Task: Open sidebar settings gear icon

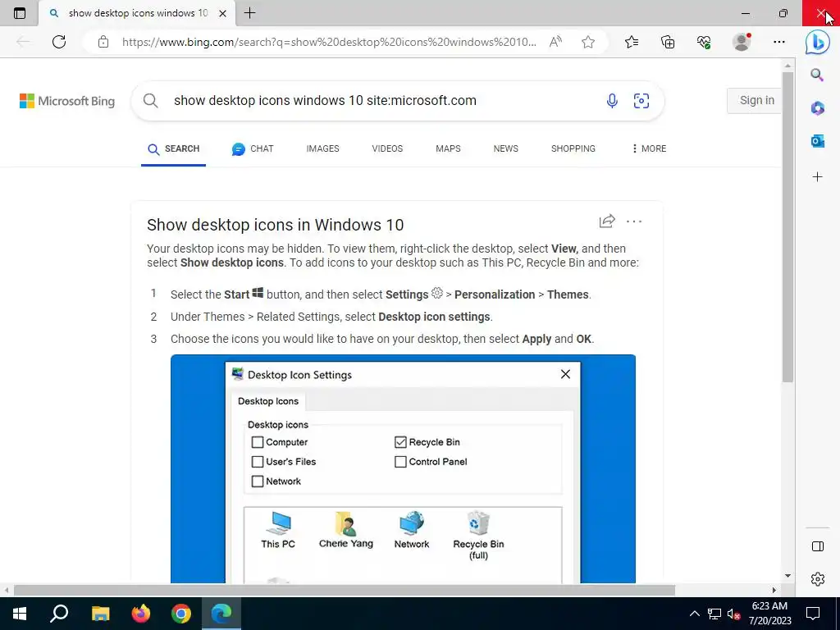Action: coord(818,579)
